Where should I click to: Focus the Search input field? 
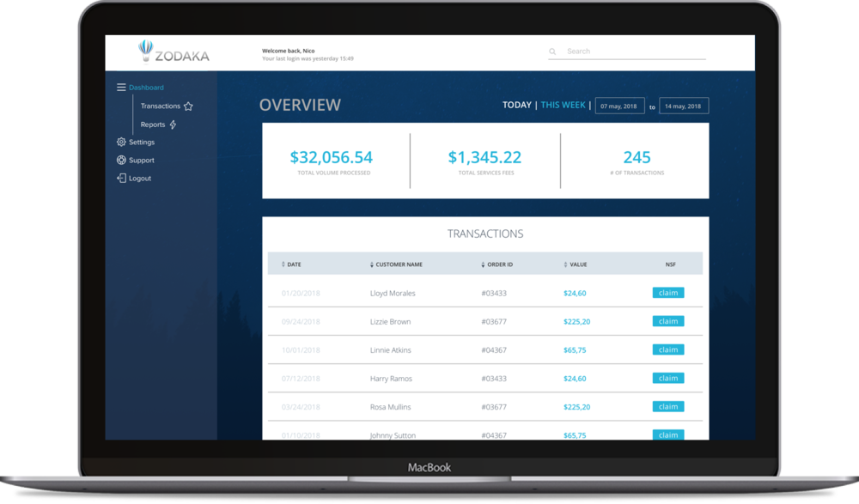[x=627, y=52]
